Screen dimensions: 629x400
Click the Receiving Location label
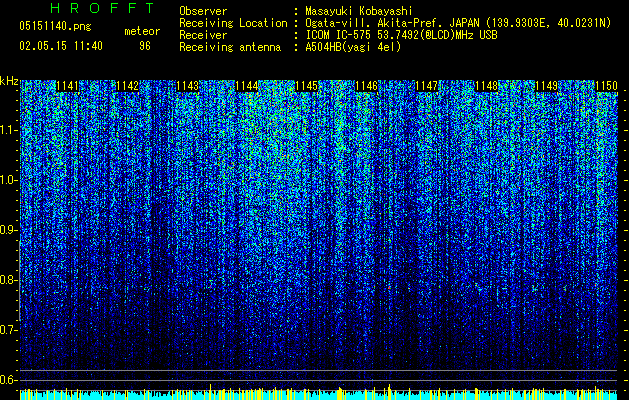point(233,23)
